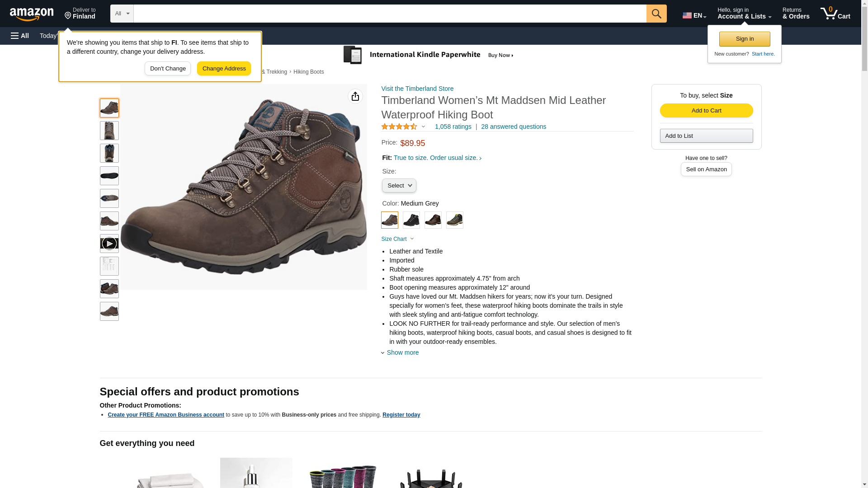
Task: Expand the Size Chart
Action: pos(397,239)
